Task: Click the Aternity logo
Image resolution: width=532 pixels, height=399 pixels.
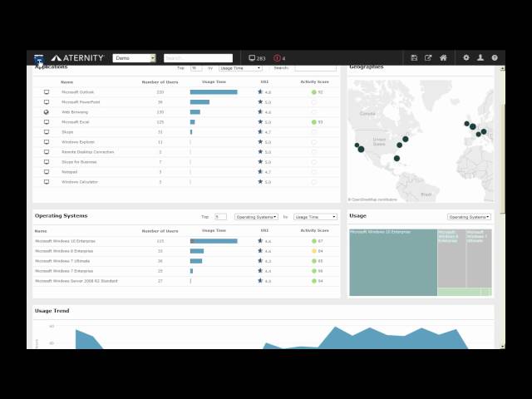Action: [x=77, y=58]
